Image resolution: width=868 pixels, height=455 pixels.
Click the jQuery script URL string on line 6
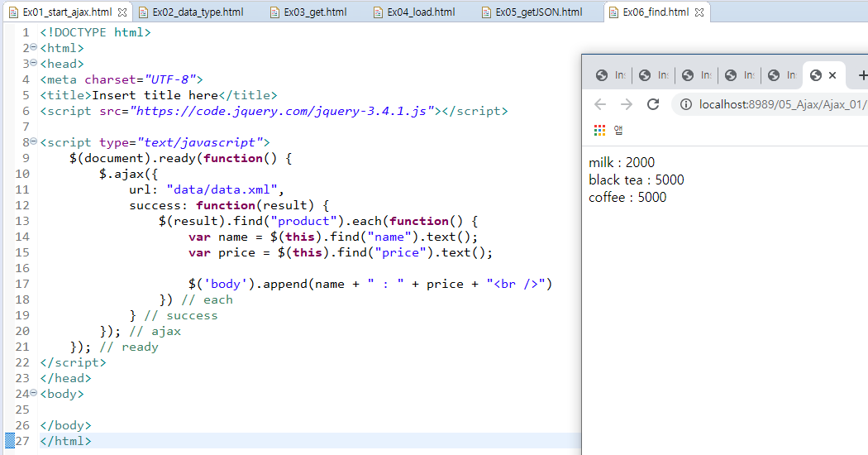tap(282, 111)
